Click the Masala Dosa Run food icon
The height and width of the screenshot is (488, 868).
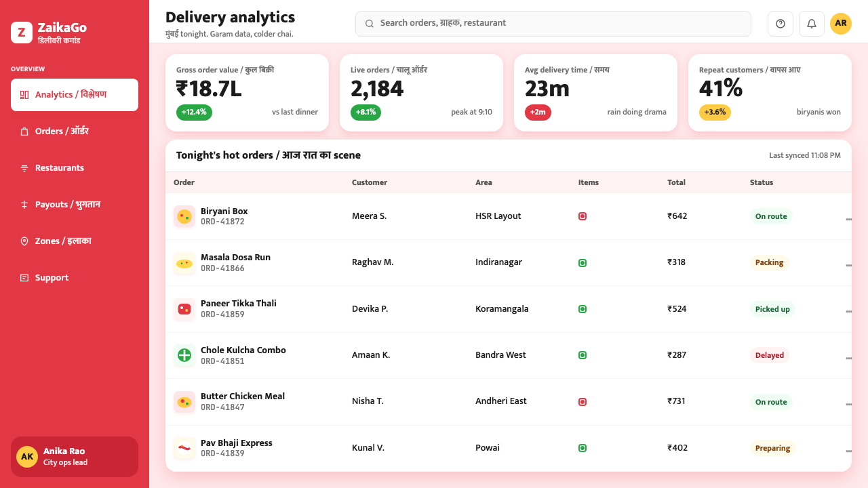pos(184,263)
